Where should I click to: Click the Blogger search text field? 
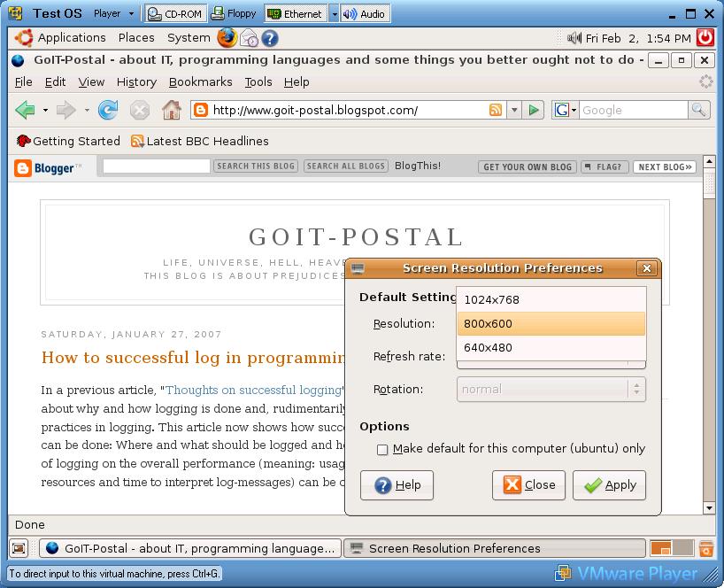(x=157, y=166)
